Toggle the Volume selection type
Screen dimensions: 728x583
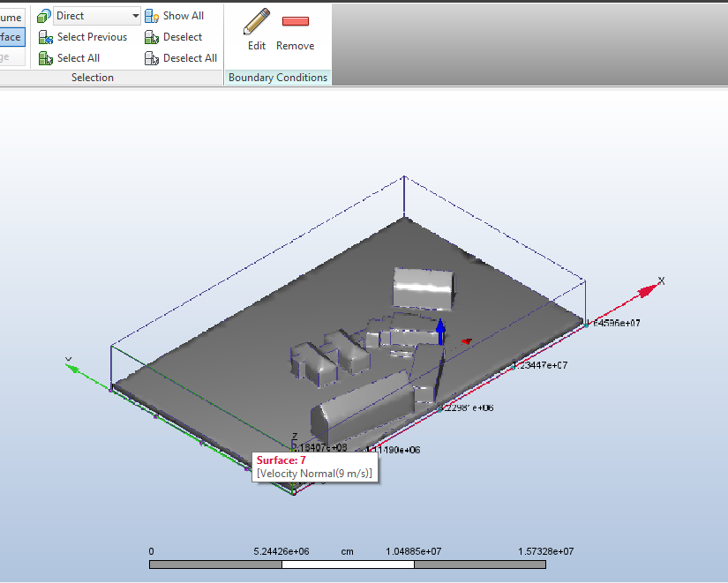point(11,17)
